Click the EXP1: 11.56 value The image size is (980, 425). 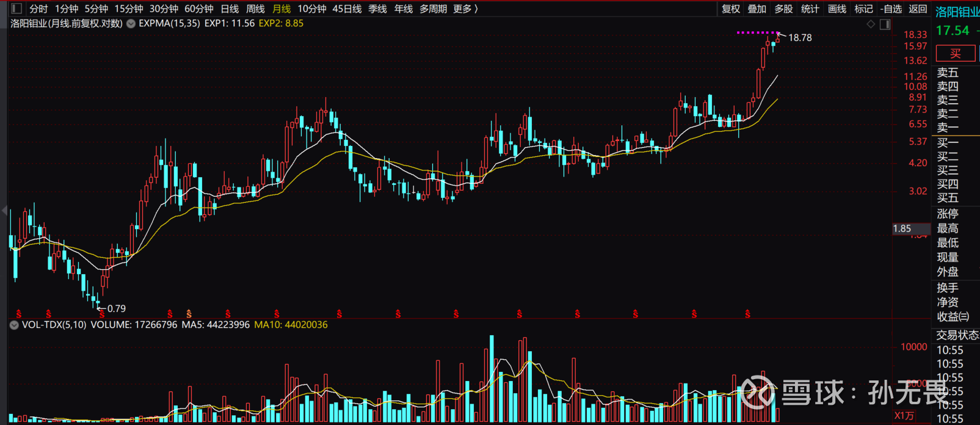pos(230,23)
